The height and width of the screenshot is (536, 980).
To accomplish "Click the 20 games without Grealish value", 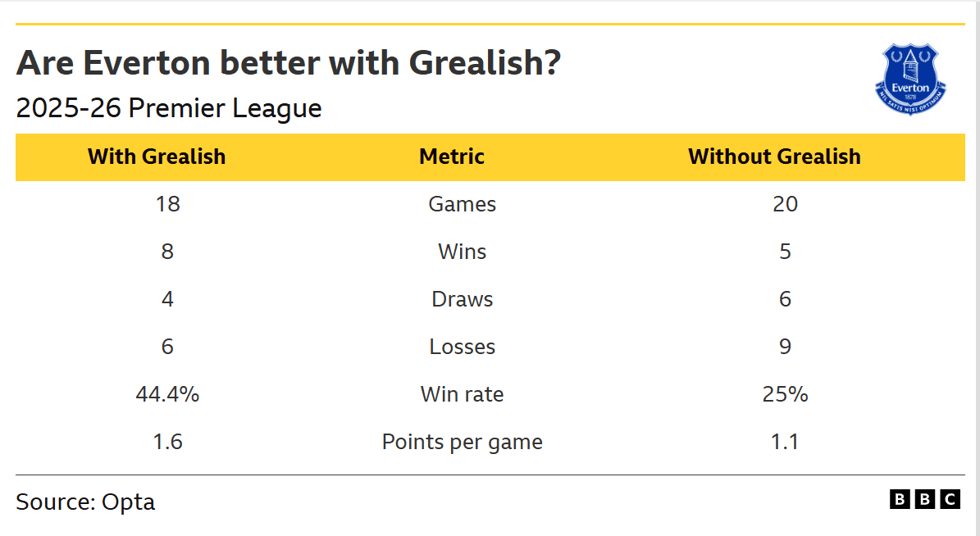I will (785, 204).
